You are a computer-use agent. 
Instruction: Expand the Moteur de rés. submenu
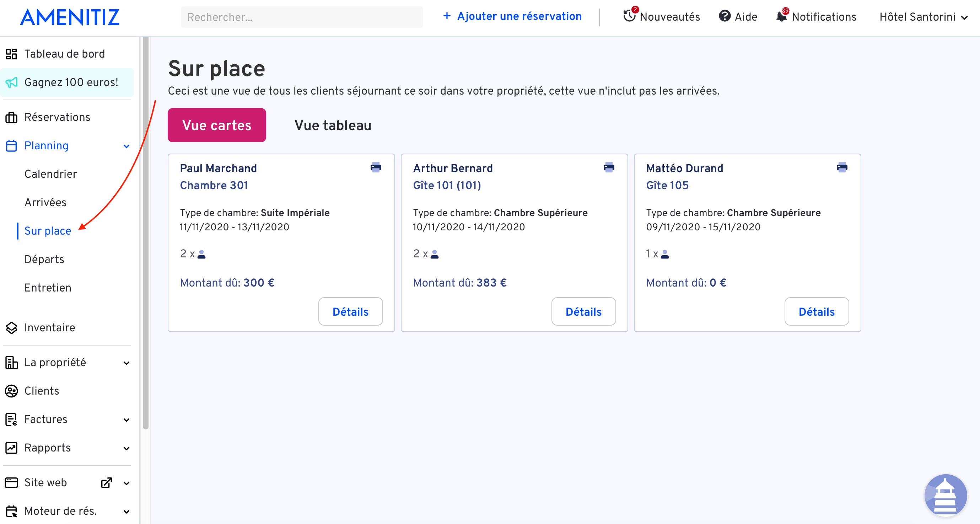click(x=127, y=512)
